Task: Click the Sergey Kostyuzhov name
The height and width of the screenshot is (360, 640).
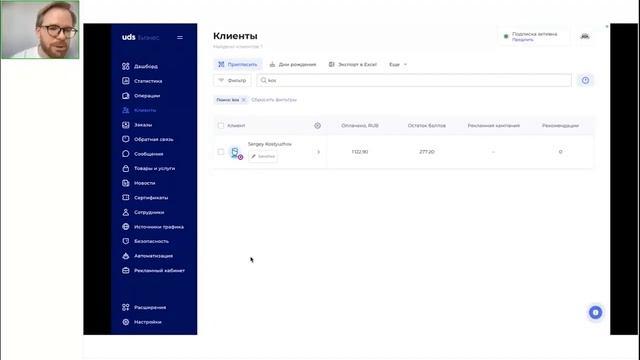Action: pos(270,144)
